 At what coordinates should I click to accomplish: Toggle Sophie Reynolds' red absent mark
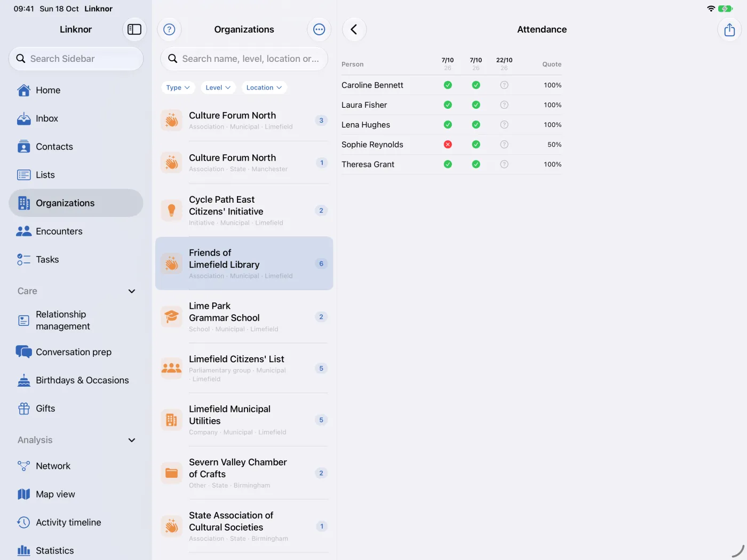pyautogui.click(x=448, y=145)
